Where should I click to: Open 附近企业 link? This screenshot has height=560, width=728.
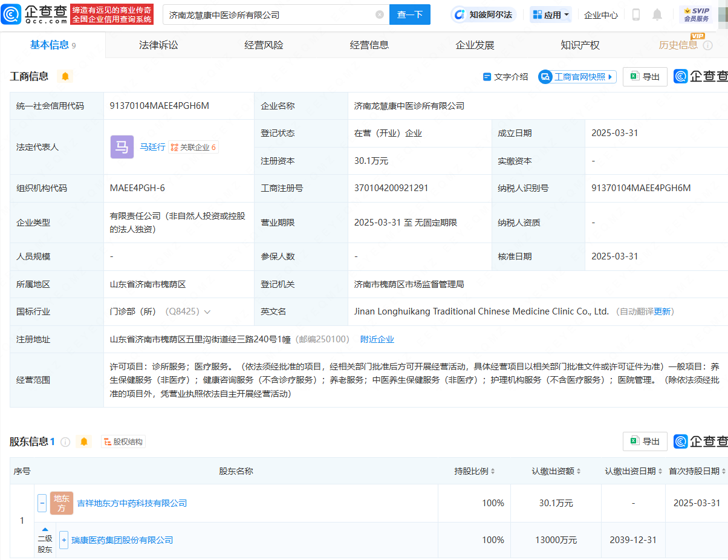pyautogui.click(x=377, y=339)
